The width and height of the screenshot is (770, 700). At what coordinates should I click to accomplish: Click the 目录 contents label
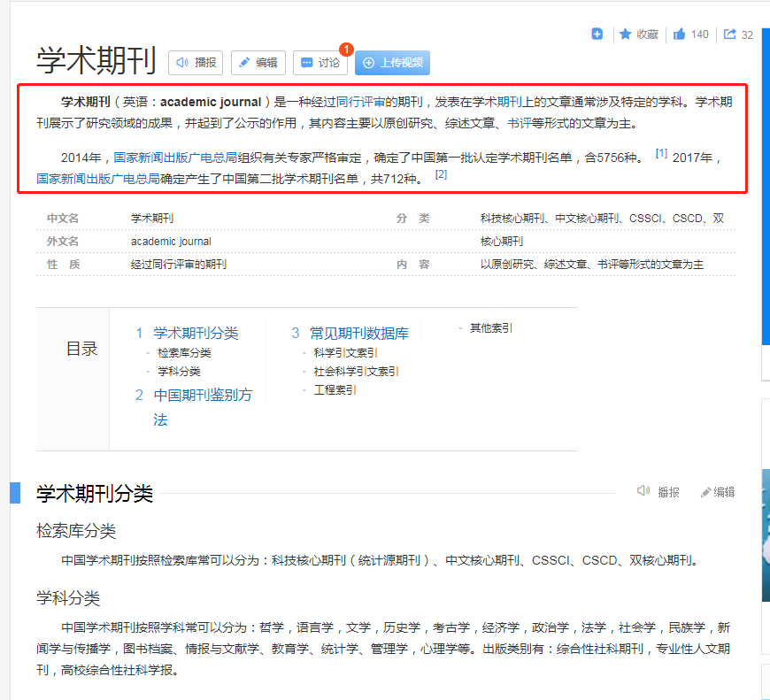[x=82, y=349]
